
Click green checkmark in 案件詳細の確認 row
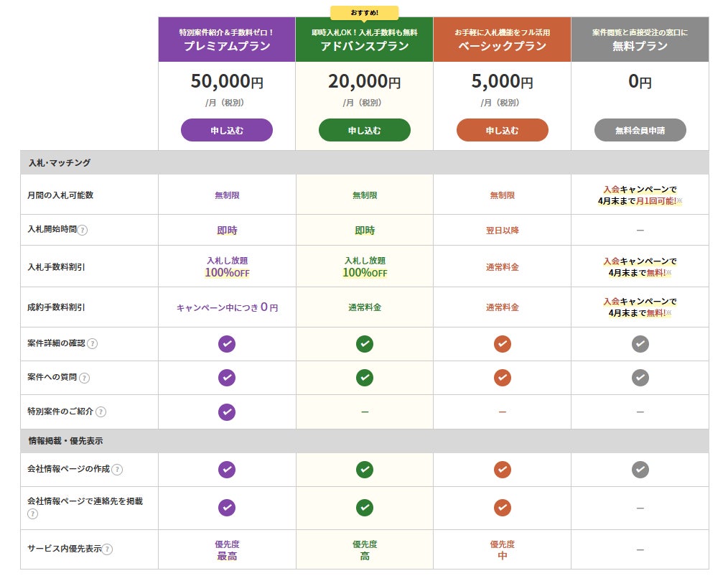tap(365, 344)
